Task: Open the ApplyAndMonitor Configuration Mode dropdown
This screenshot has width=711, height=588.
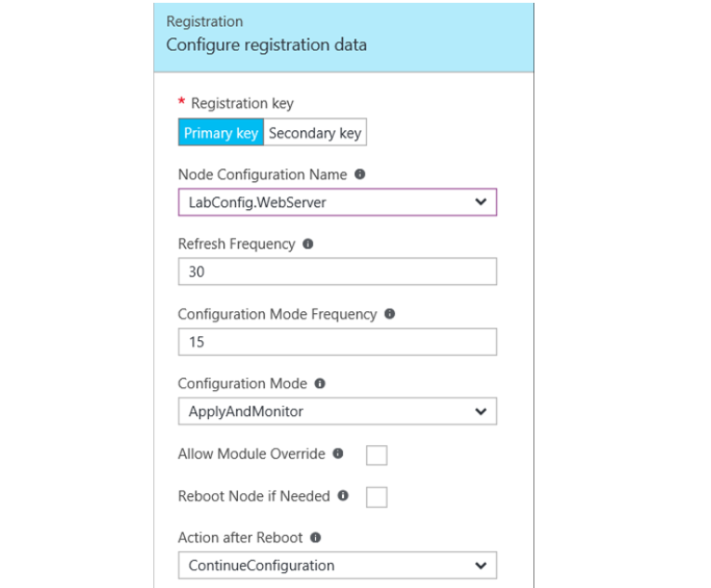Action: point(480,411)
